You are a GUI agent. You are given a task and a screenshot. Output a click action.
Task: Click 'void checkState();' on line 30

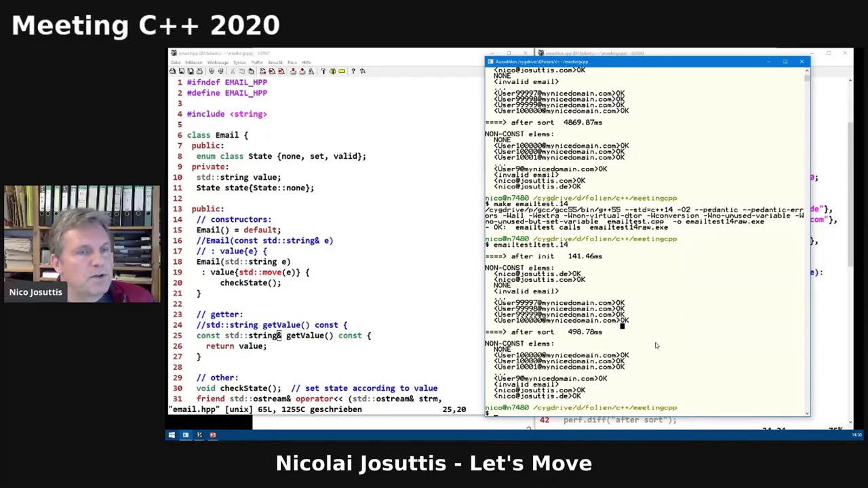pos(239,388)
